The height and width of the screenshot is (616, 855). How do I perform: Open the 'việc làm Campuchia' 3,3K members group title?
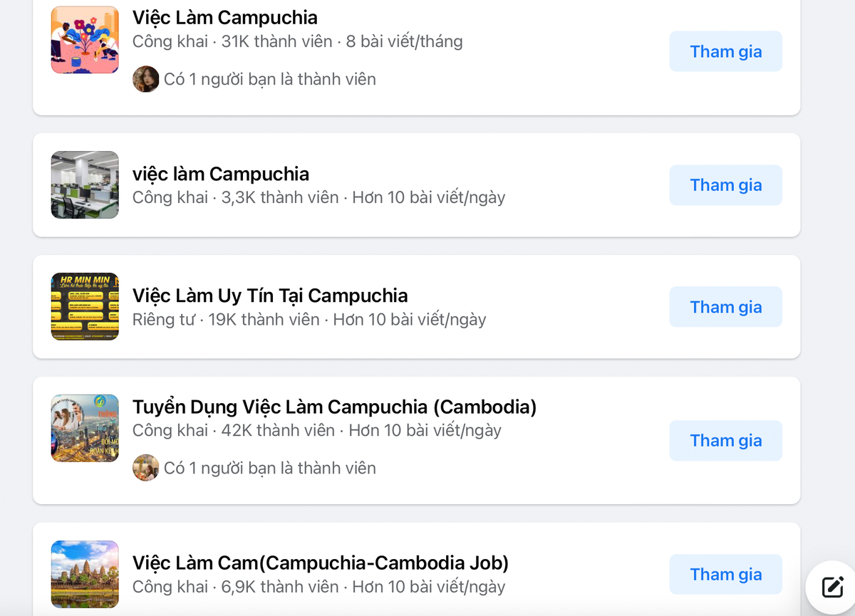(x=221, y=174)
